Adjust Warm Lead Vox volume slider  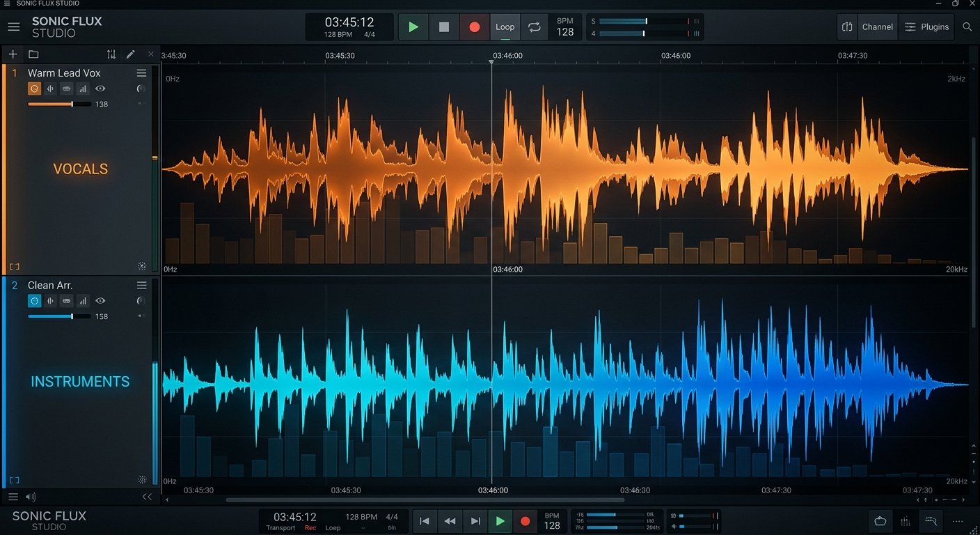click(x=59, y=104)
